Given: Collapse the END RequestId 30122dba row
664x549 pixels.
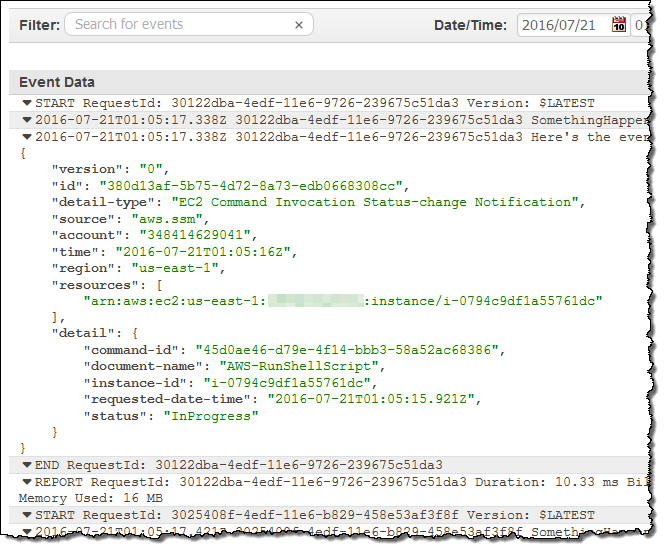Looking at the screenshot, I should (x=27, y=465).
